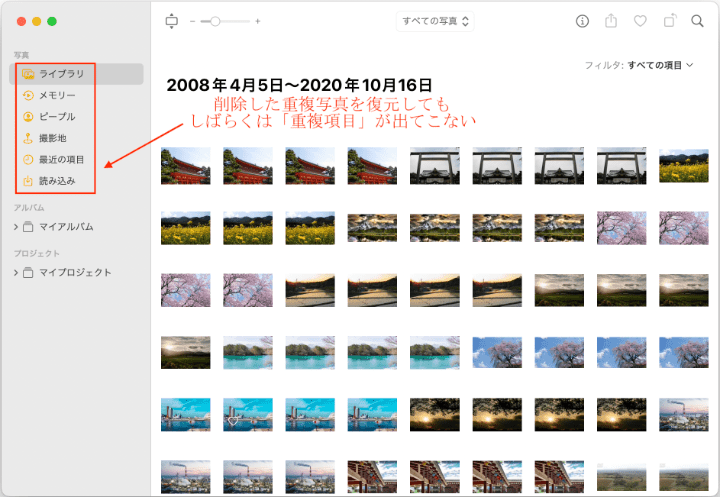The width and height of the screenshot is (720, 497).
Task: Select the ピープル icon in sidebar
Action: [x=28, y=117]
